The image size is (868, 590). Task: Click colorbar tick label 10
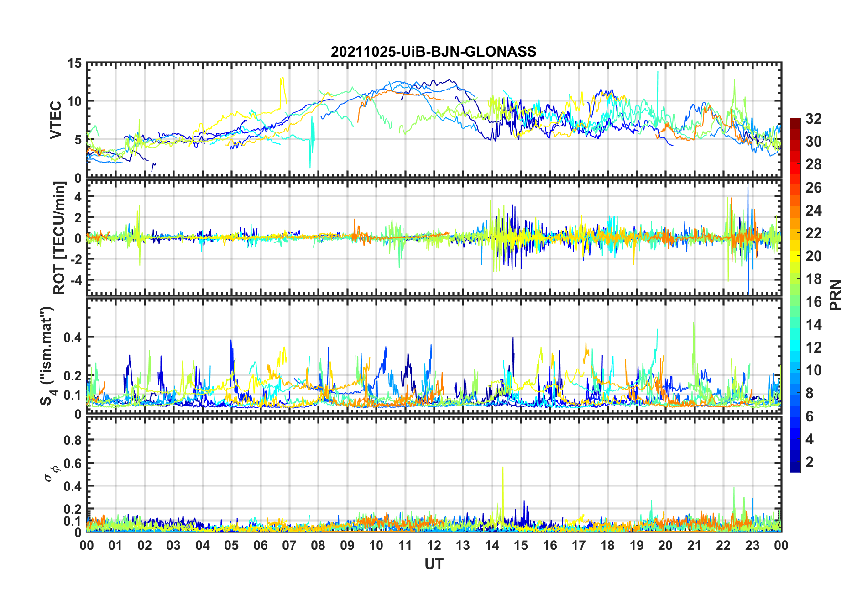[814, 370]
